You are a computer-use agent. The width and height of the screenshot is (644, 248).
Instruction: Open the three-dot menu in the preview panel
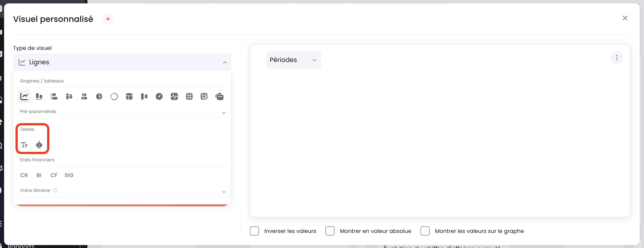point(616,58)
